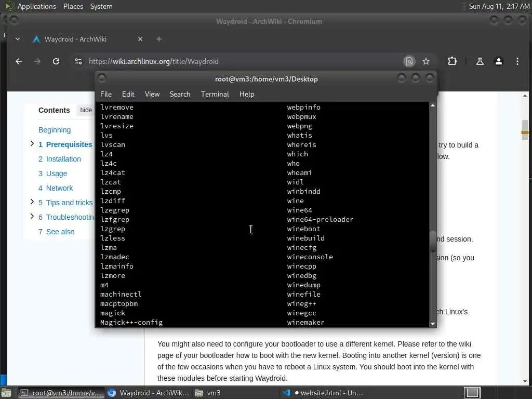Open terminal Help menu
This screenshot has width=532, height=399.
pyautogui.click(x=247, y=95)
